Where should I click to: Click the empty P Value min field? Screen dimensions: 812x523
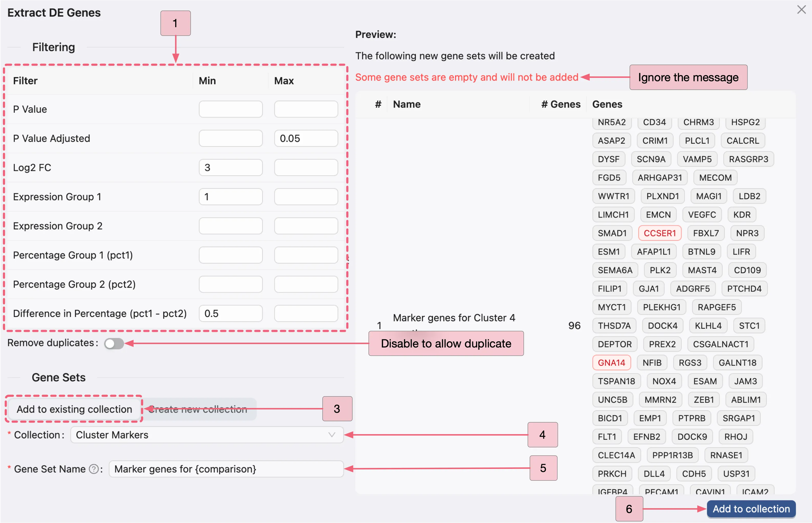coord(231,109)
